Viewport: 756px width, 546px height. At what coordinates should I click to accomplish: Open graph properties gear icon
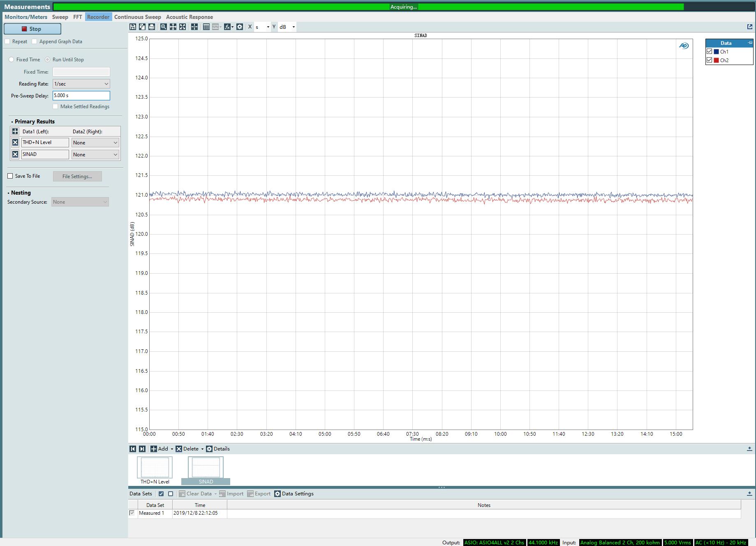(x=240, y=27)
